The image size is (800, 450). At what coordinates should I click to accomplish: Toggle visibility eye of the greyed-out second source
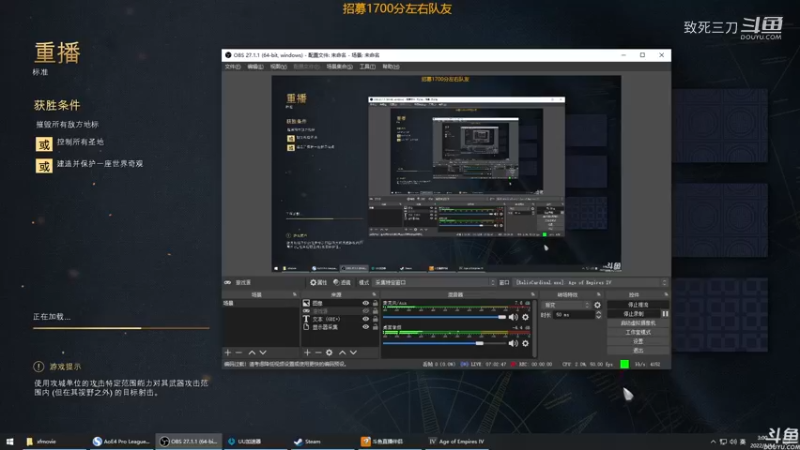[x=365, y=311]
